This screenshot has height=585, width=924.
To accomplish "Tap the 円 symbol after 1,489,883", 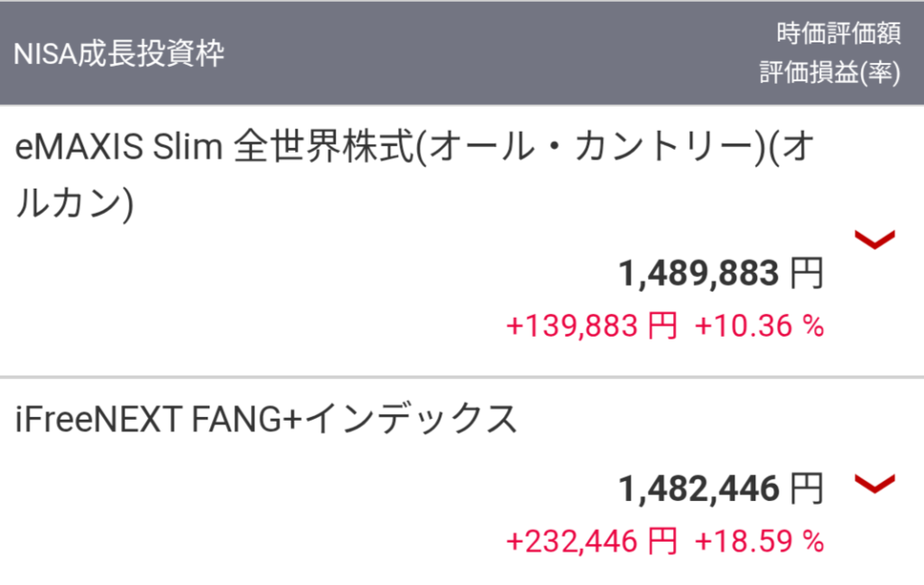I will click(x=807, y=274).
